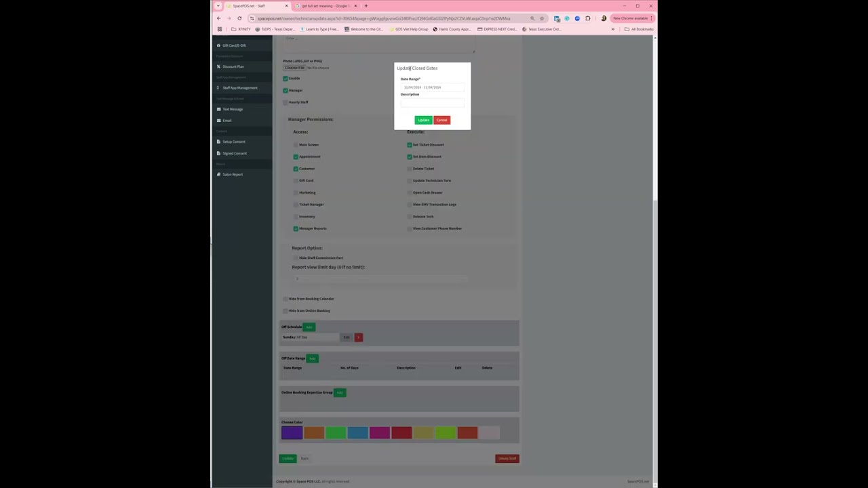Open the Chrome extensions puzzle icon
Viewport: 868px width, 488px height.
pos(588,18)
